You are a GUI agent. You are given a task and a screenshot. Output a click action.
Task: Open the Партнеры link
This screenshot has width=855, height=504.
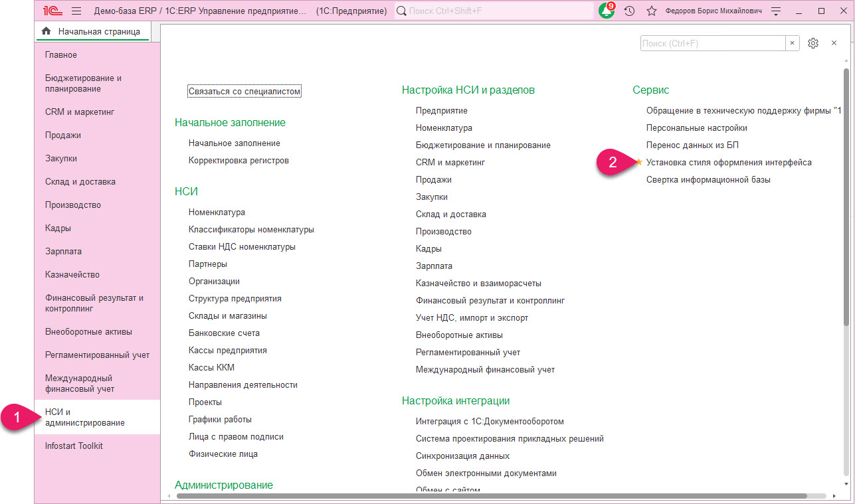207,264
